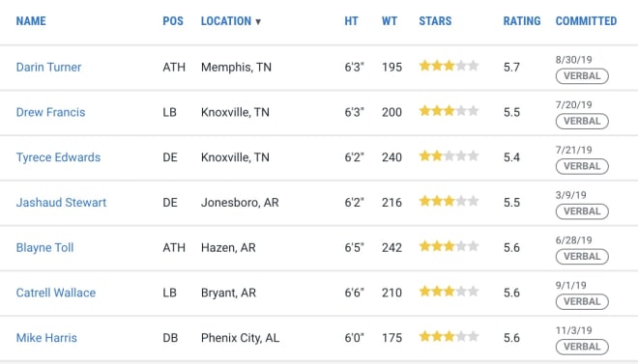Screen dimensions: 638x364
Task: Click Blayne Toll's star rating icons
Action: 449,246
